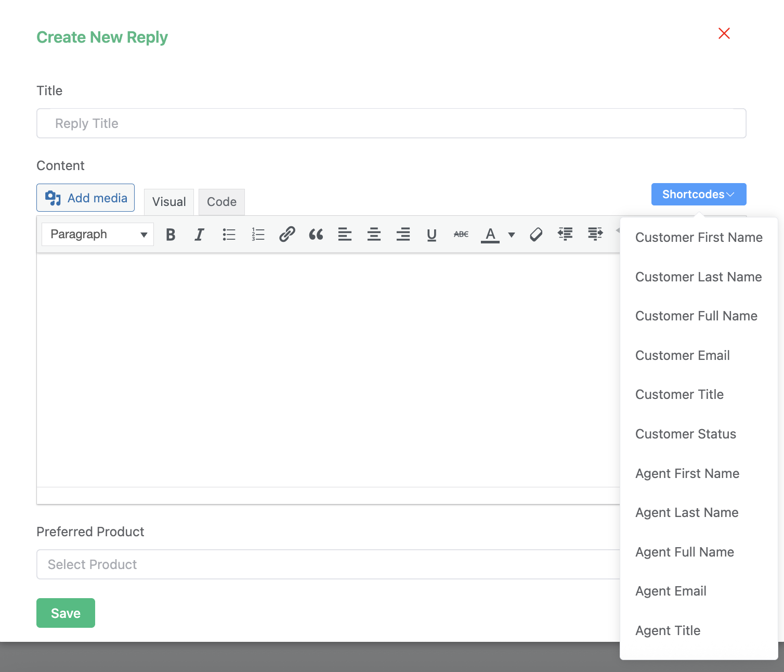Image resolution: width=784 pixels, height=672 pixels.
Task: Switch to the Code tab
Action: [x=221, y=202]
